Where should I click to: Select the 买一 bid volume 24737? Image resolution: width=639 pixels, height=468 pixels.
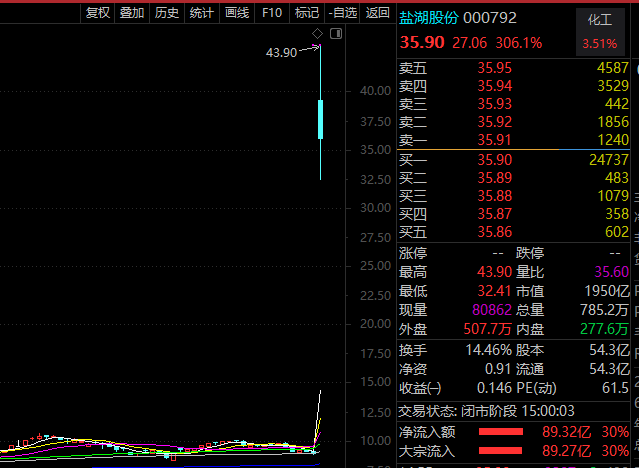coord(609,160)
